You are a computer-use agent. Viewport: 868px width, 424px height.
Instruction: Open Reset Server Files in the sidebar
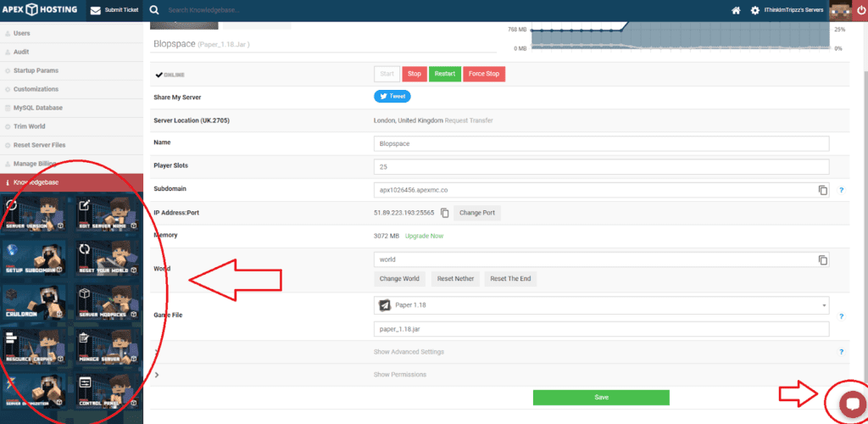coord(71,145)
